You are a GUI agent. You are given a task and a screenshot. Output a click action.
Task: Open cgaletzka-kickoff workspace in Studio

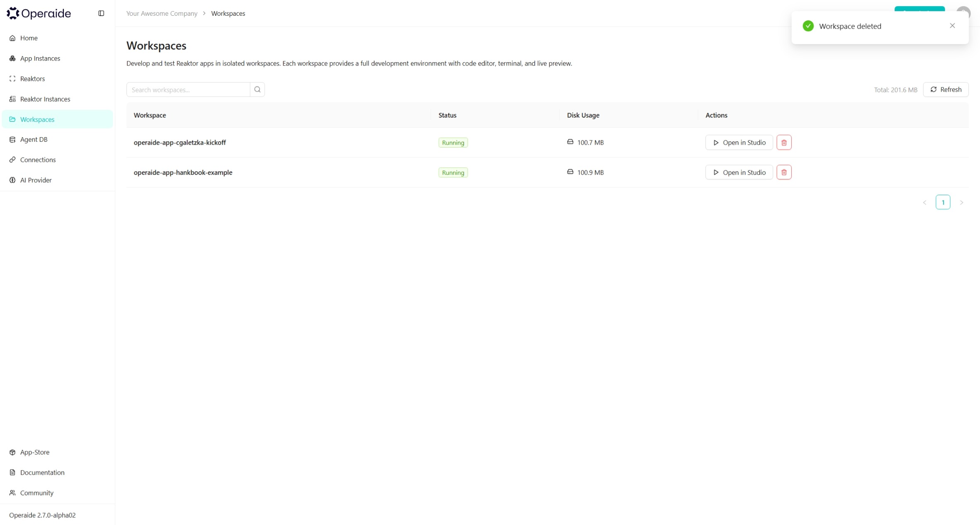(739, 143)
